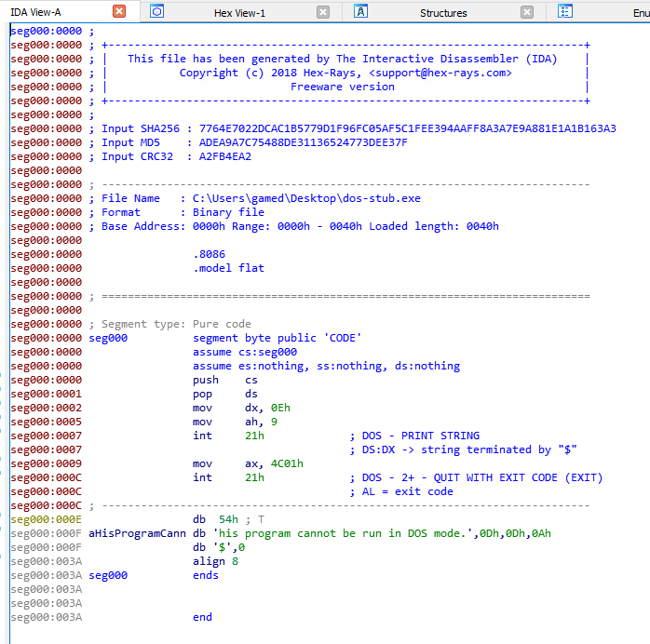Screen dimensions: 650x644
Task: Select the 'segment byte public' directive line
Action: click(277, 338)
